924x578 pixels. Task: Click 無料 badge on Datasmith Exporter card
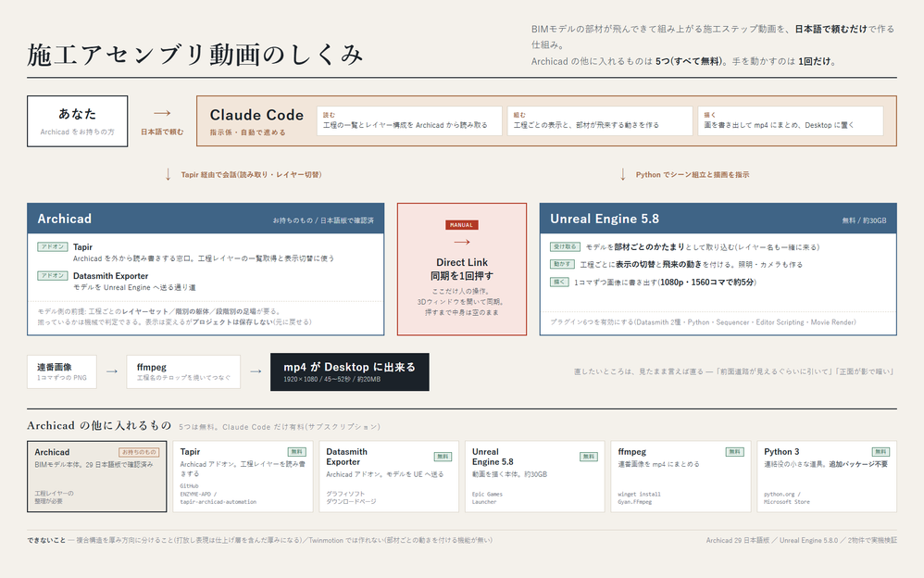point(443,457)
